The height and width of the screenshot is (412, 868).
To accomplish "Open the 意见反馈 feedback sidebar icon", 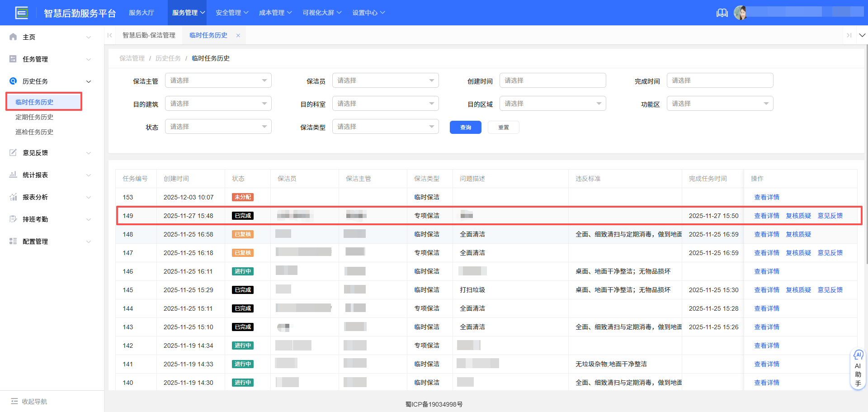I will [13, 152].
